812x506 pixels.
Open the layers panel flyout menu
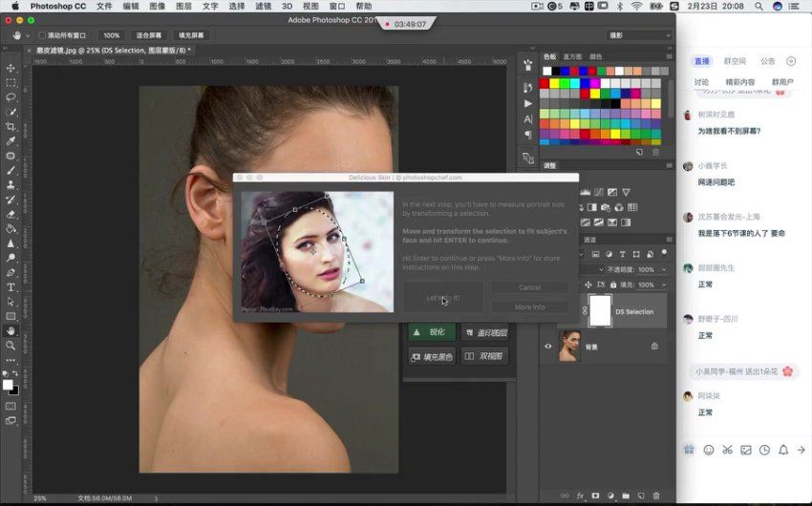[669, 240]
